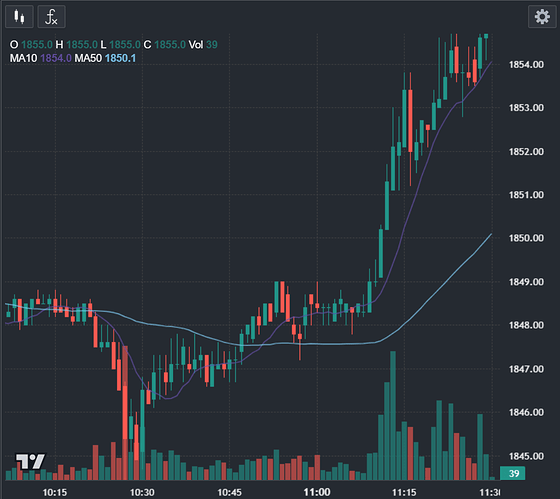Select the MA50 indicator legend
Image resolution: width=560 pixels, height=499 pixels.
point(105,58)
